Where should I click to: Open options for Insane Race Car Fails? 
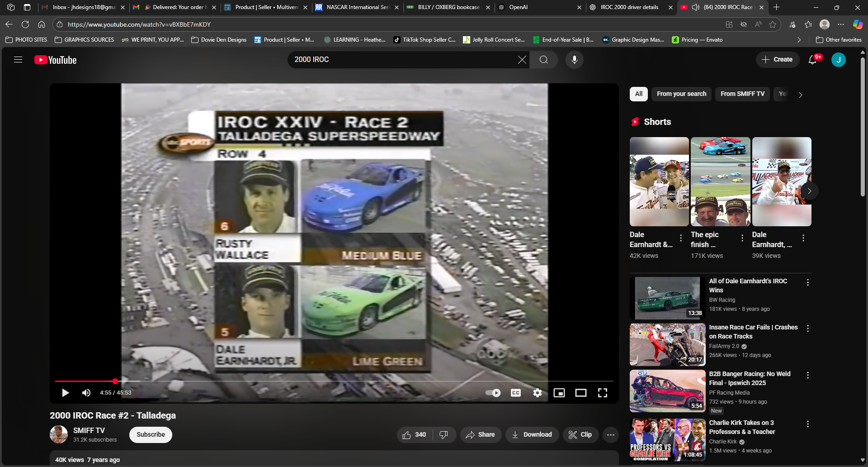tap(807, 329)
